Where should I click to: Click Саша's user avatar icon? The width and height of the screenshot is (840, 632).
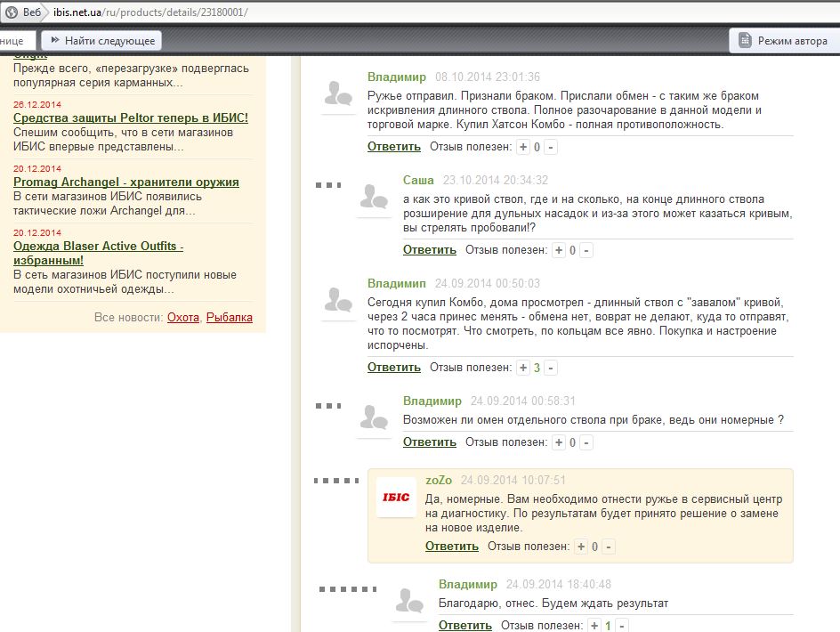373,199
